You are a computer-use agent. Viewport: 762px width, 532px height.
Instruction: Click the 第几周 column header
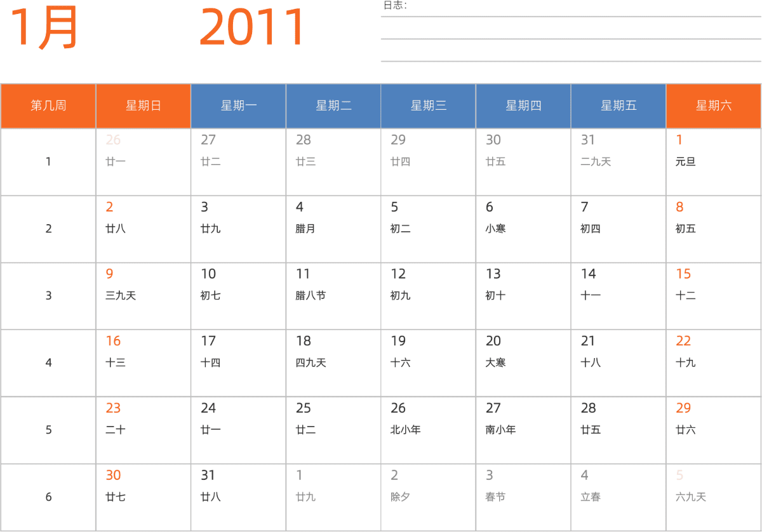[48, 106]
